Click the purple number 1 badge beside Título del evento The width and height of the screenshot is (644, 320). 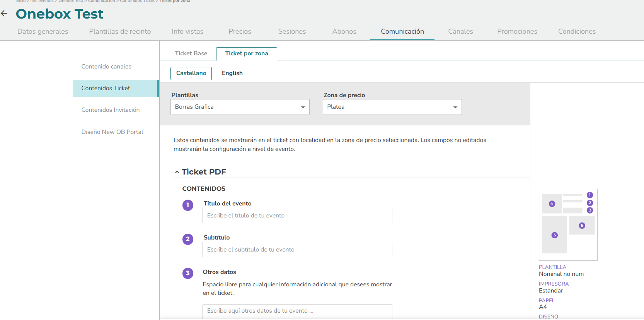point(188,205)
